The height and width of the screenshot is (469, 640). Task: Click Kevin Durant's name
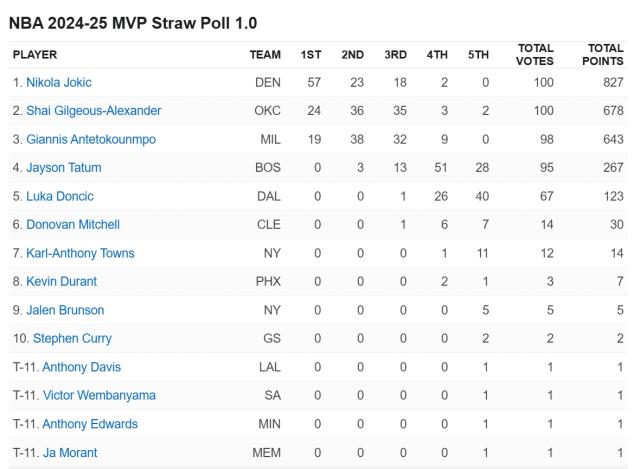click(x=61, y=282)
